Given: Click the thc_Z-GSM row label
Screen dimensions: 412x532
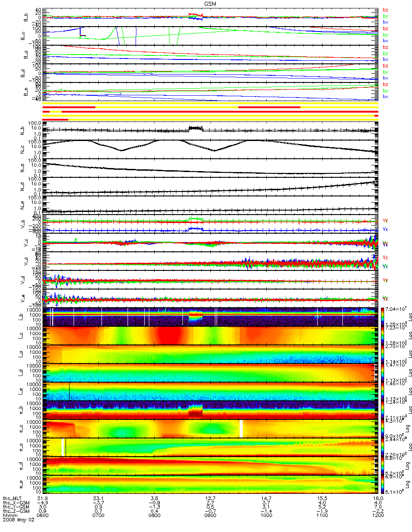Looking at the screenshot, I should point(15,511).
